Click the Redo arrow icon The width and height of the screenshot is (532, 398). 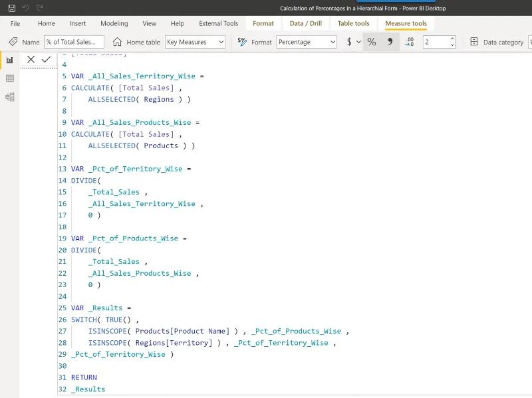click(x=40, y=8)
